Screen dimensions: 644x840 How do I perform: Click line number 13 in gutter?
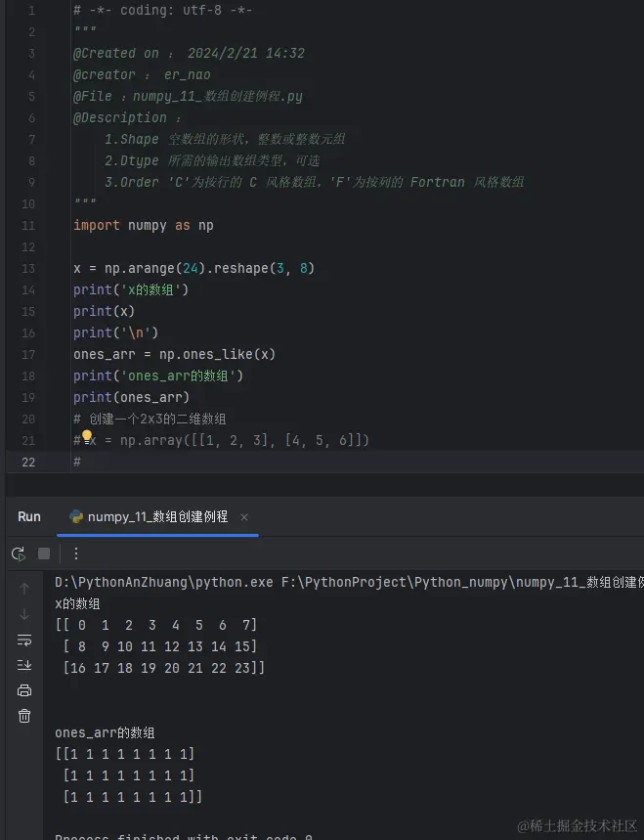[28, 268]
